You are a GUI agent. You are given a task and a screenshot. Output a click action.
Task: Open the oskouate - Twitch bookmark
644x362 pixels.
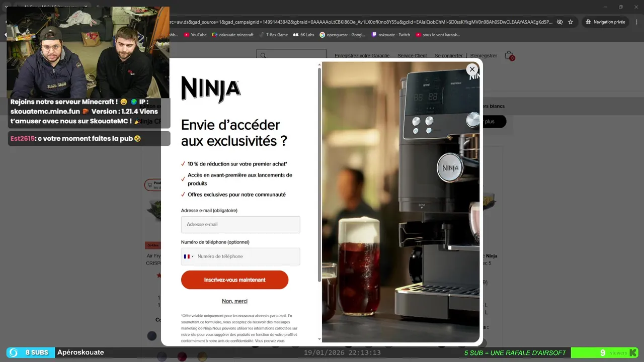coord(390,35)
